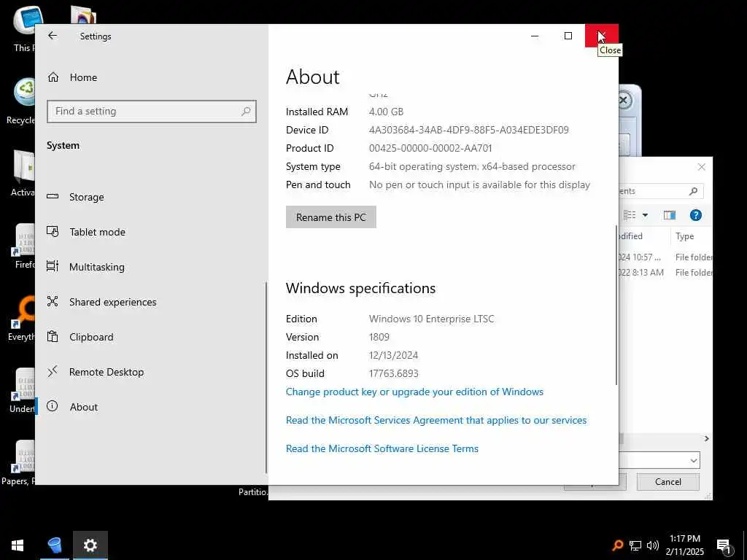This screenshot has height=560, width=747.
Task: Open Microsoft Software License Terms link
Action: click(x=382, y=448)
